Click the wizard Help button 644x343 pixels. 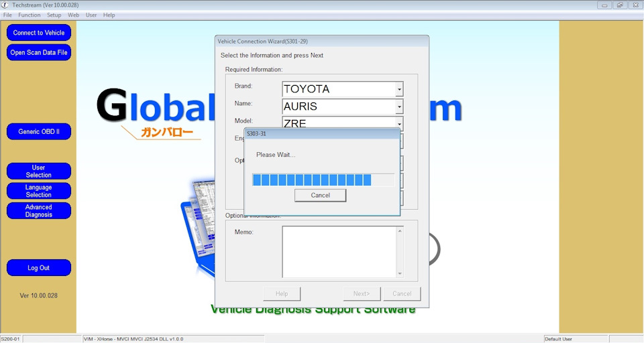click(282, 294)
